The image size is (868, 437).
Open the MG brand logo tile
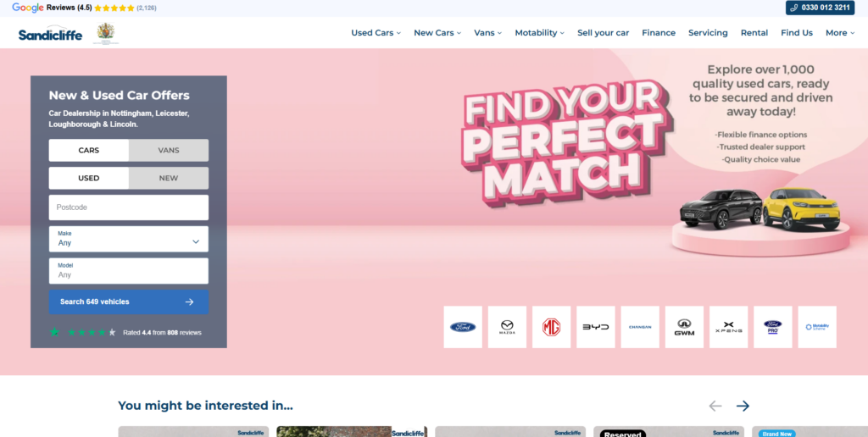point(551,327)
